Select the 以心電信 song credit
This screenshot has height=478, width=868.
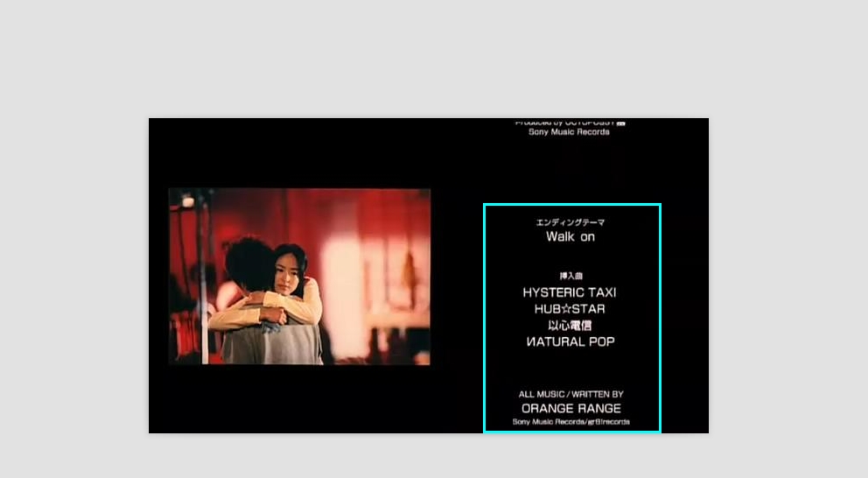click(x=570, y=326)
